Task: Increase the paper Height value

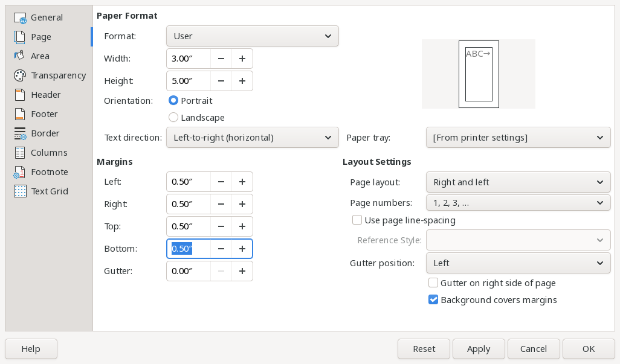Action: coord(242,81)
